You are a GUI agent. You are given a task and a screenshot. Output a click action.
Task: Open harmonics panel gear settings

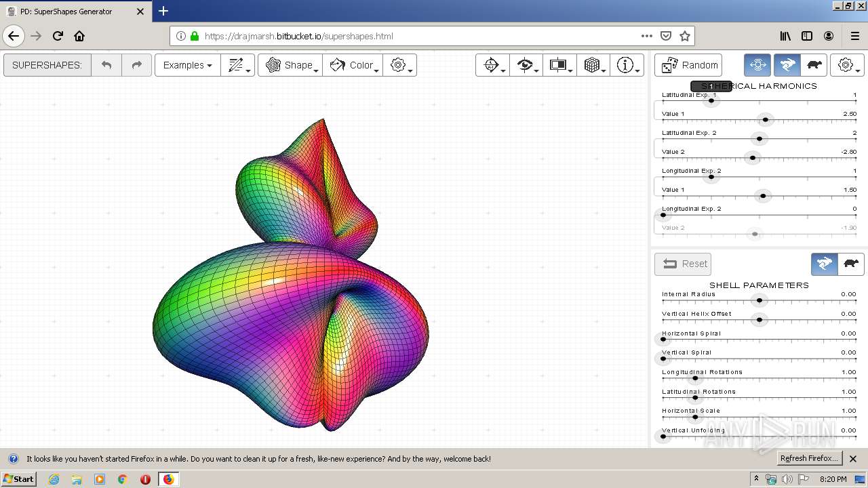tap(847, 65)
